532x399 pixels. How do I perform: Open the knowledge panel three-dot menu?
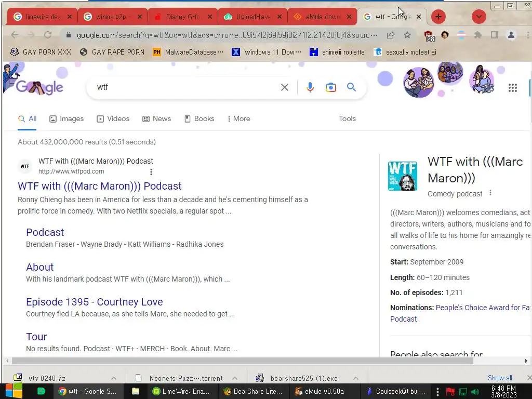pyautogui.click(x=490, y=193)
